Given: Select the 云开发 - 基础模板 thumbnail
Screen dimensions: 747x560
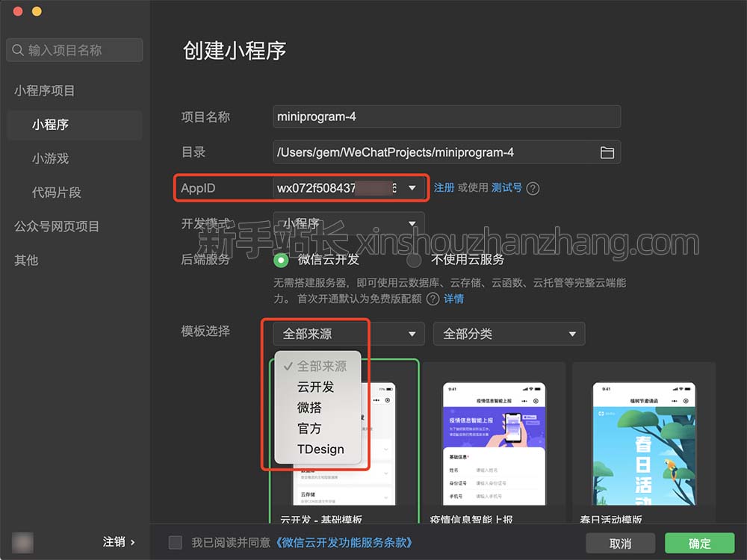Looking at the screenshot, I should pyautogui.click(x=344, y=443).
